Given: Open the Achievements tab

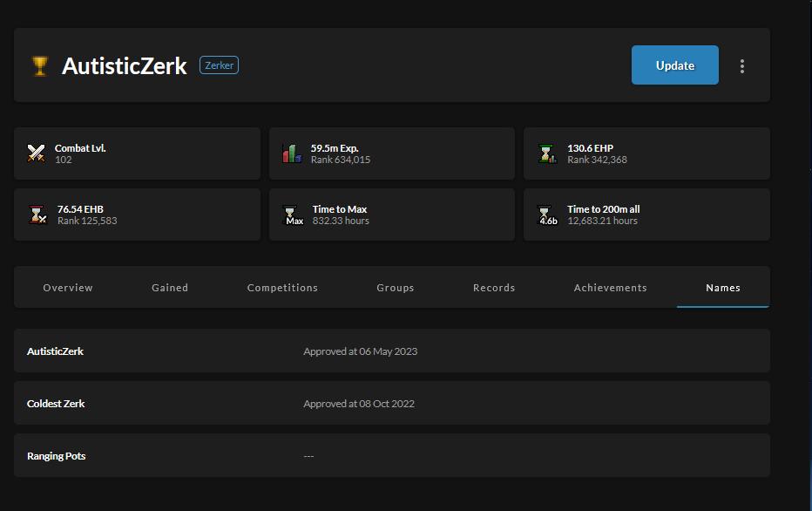Looking at the screenshot, I should (x=610, y=288).
